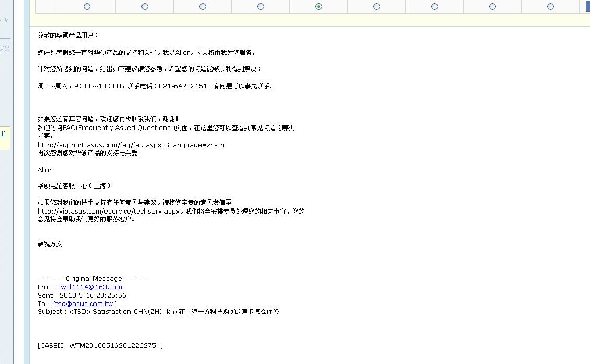Viewport: 590px width, 364px height.
Task: Select the ninth radio button in rating row
Action: 550,6
